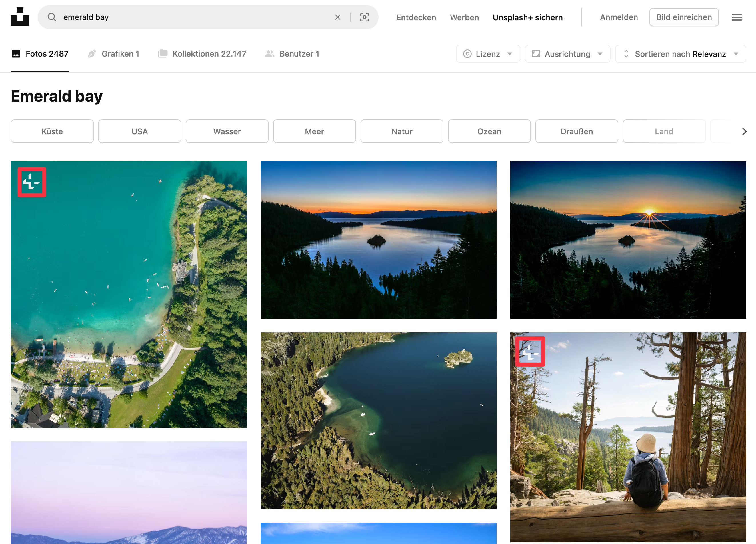
Task: Select the Wasser tag chip
Action: coord(227,131)
